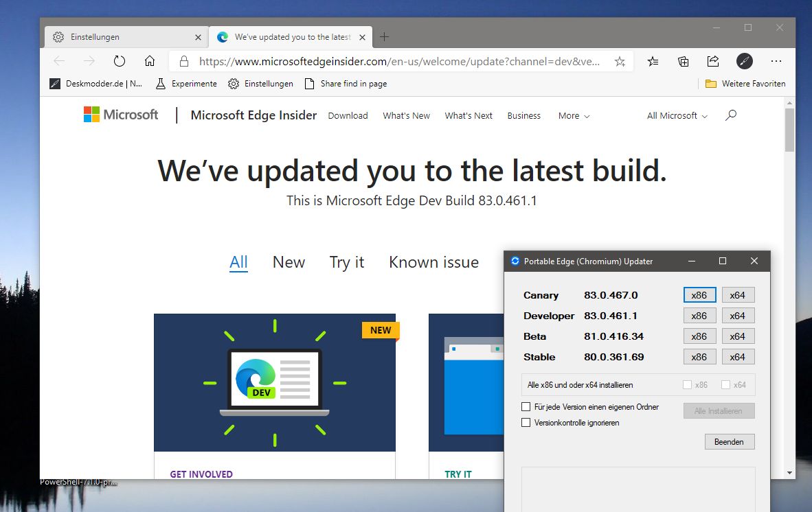The width and height of the screenshot is (812, 512).
Task: Expand the All Microsoft dropdown
Action: click(677, 116)
